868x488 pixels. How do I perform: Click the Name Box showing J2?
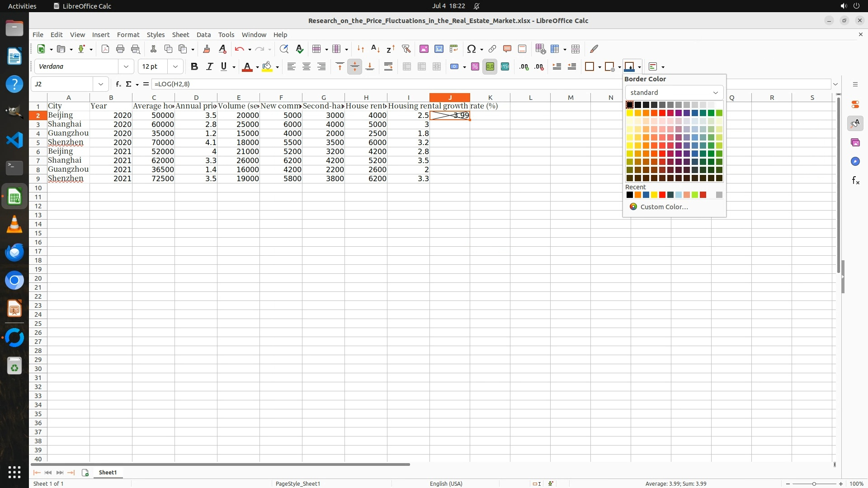62,84
